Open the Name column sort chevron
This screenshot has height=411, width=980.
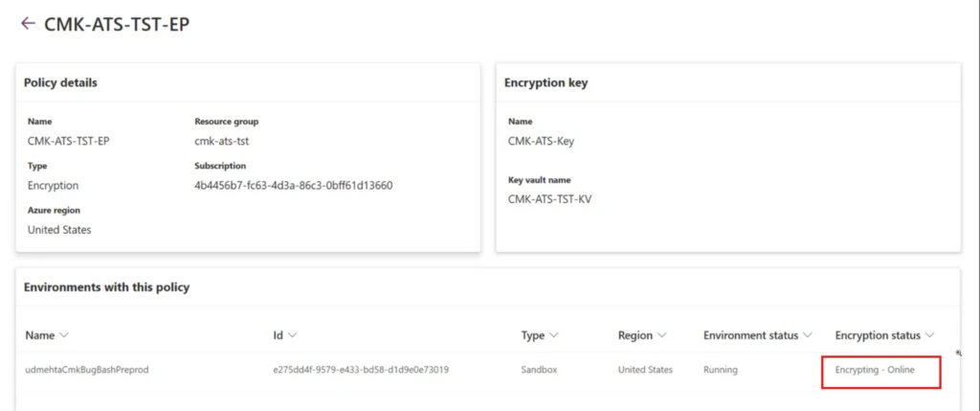click(64, 335)
